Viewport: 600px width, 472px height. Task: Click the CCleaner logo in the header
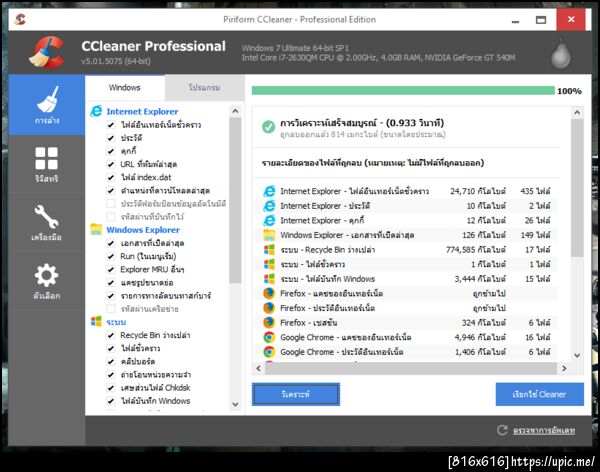coord(47,52)
